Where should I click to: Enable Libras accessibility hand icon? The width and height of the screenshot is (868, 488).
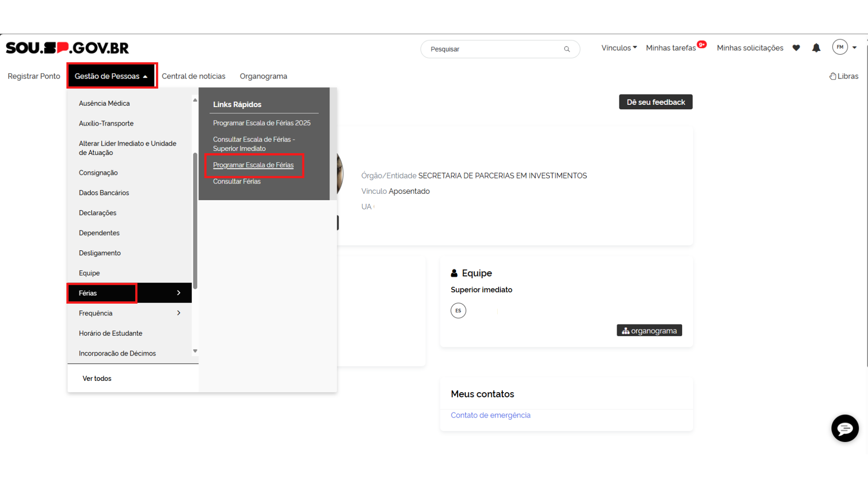pos(833,76)
